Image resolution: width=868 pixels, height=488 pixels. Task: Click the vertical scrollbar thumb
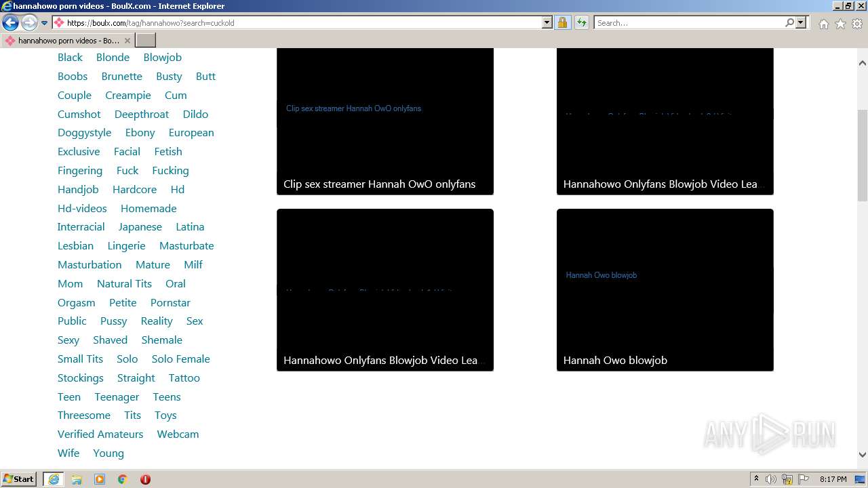[863, 155]
